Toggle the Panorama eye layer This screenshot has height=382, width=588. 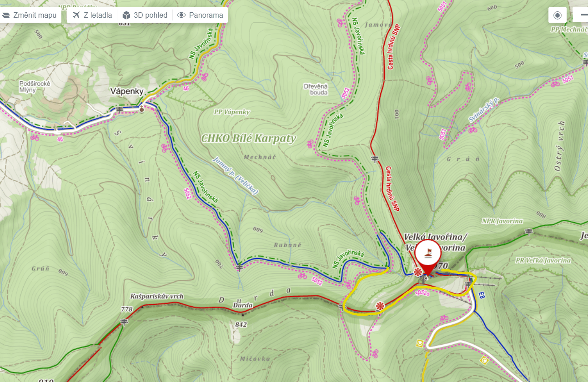click(x=200, y=15)
